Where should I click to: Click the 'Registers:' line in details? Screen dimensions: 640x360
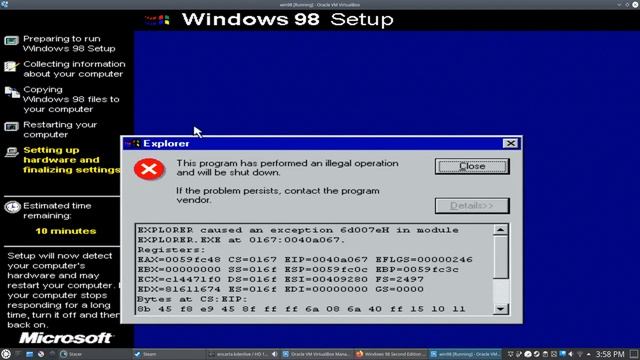171,250
